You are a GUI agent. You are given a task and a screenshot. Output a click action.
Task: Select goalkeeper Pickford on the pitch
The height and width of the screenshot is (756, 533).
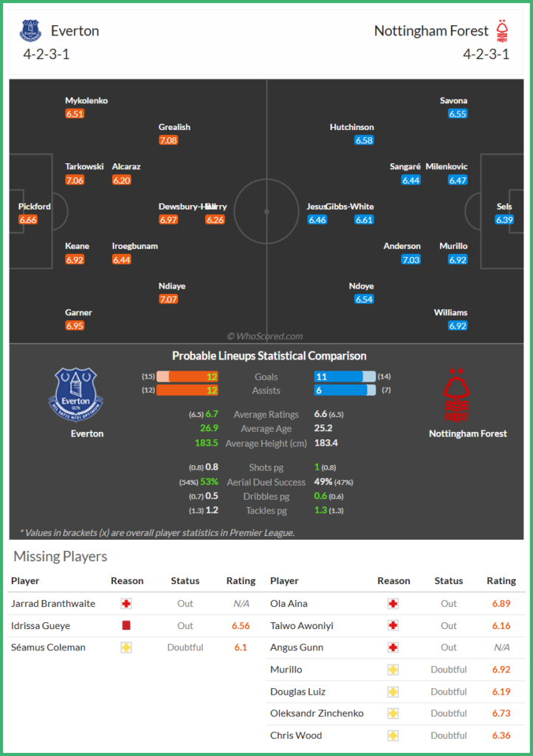coord(35,207)
